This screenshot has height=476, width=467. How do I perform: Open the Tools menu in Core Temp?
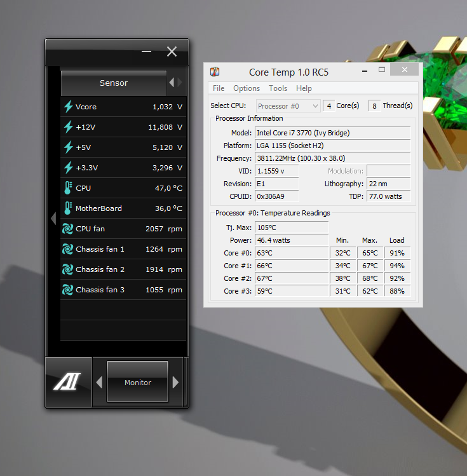278,88
